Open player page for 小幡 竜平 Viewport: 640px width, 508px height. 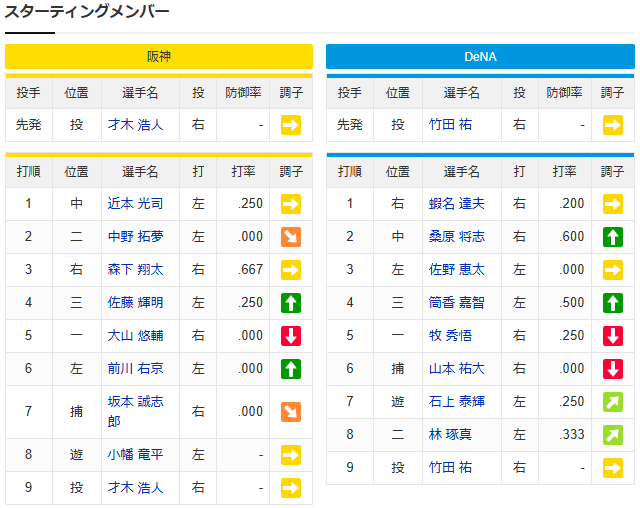coord(136,455)
